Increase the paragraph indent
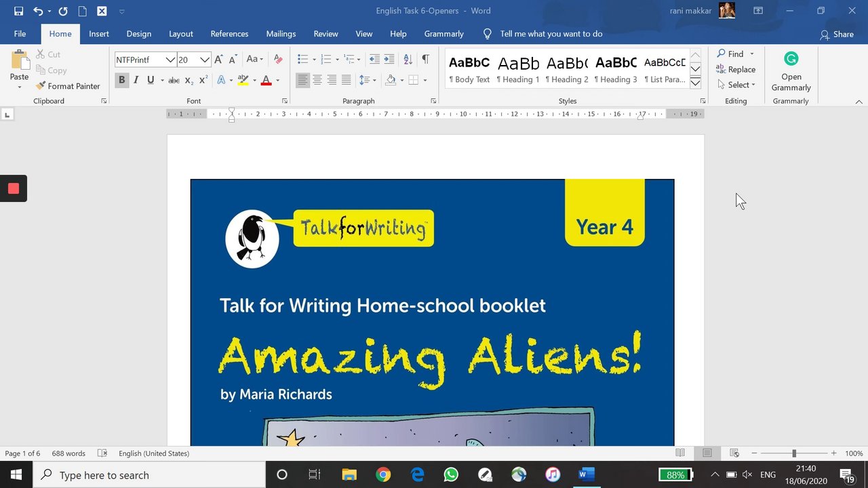 point(389,60)
